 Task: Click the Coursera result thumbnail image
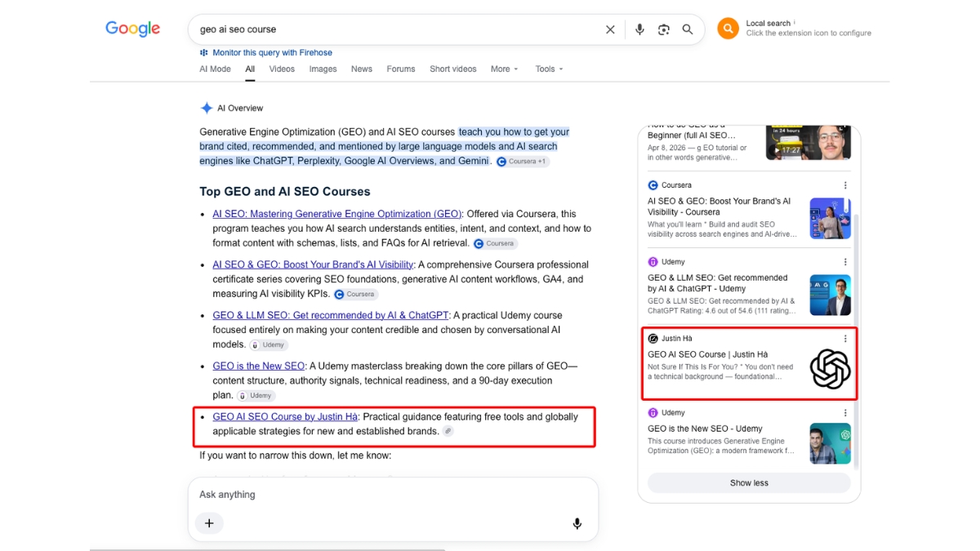[831, 218]
